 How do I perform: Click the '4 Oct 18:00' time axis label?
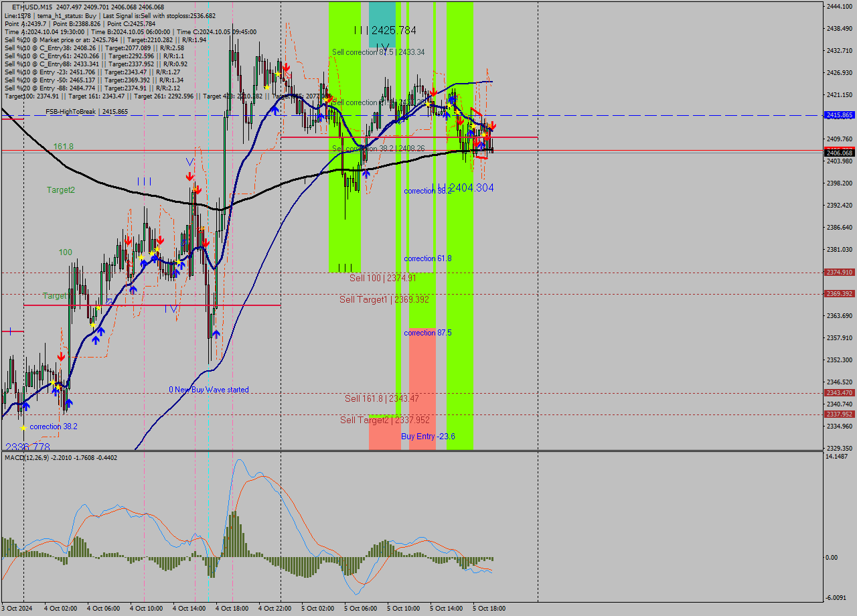(x=232, y=609)
